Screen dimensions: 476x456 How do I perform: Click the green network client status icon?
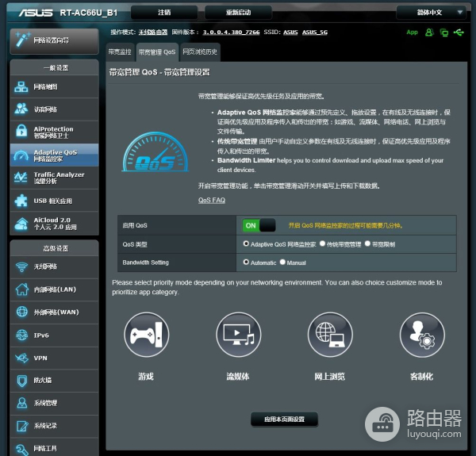(444, 33)
